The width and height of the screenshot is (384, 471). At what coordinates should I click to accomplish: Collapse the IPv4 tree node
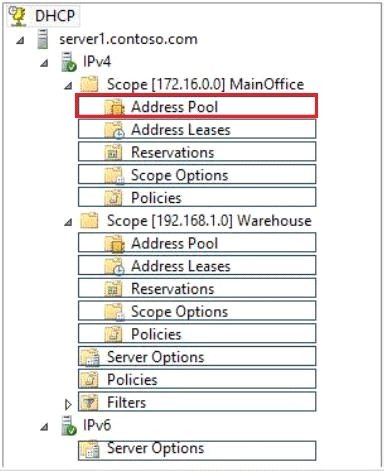44,63
